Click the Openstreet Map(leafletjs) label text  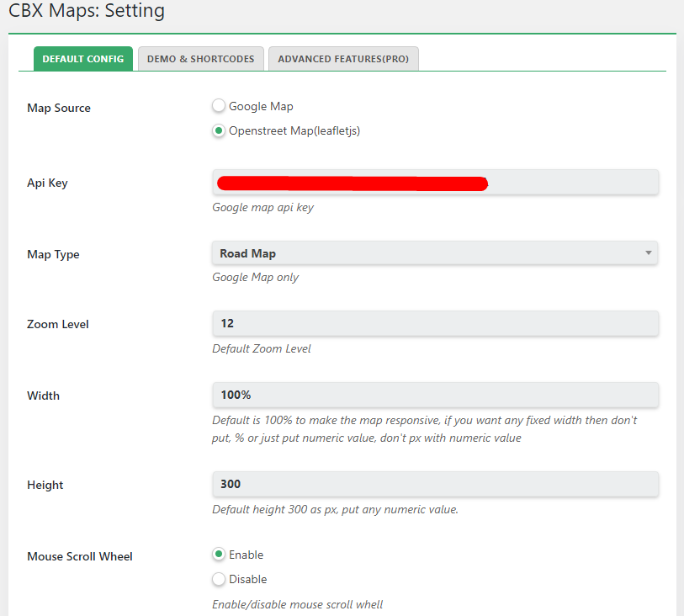294,131
